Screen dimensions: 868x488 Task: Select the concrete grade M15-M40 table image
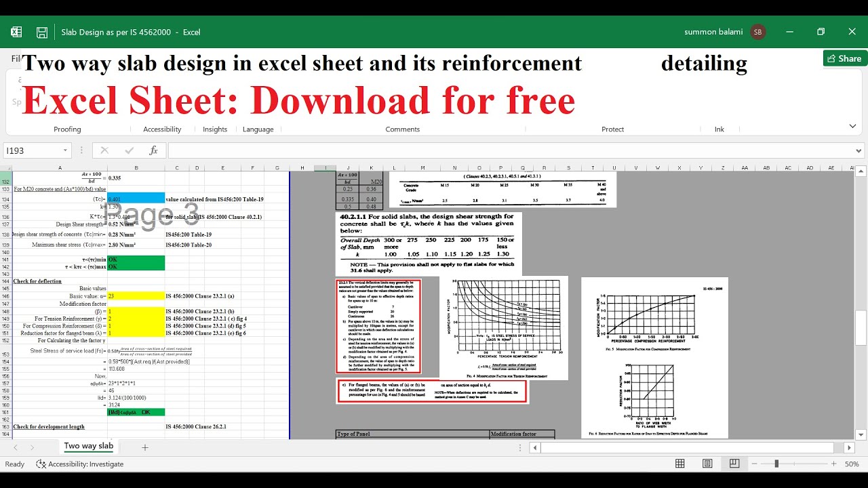502,189
